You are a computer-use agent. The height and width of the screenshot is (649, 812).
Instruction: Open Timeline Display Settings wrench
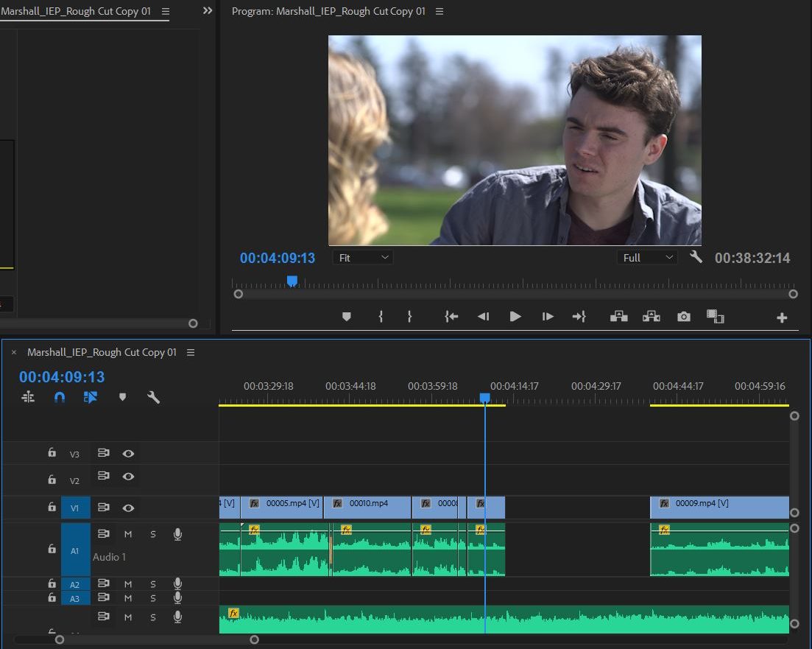pos(153,397)
